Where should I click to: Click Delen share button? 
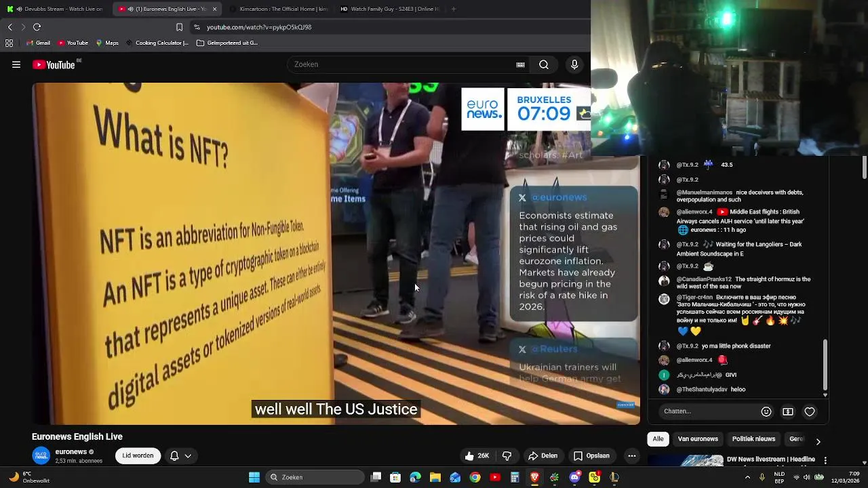(x=543, y=455)
